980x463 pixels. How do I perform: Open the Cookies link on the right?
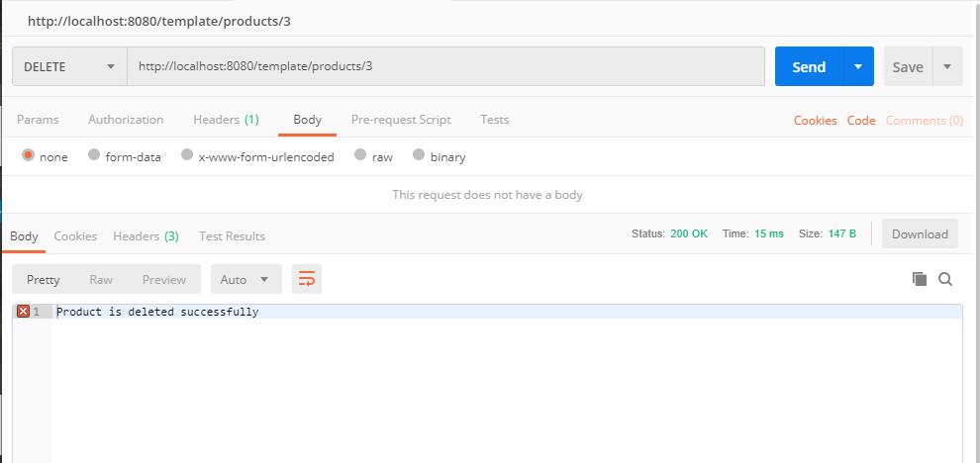815,121
